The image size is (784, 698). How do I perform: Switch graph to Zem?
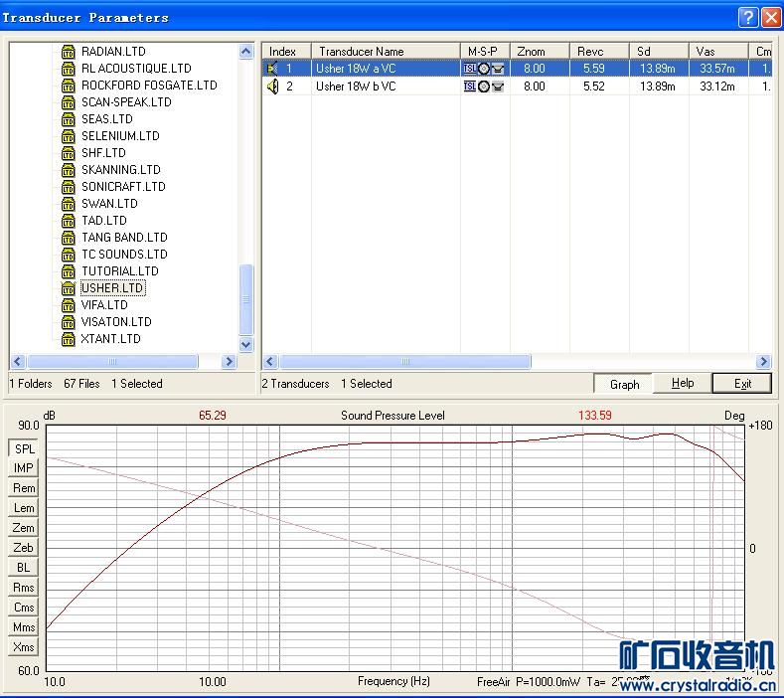click(24, 528)
